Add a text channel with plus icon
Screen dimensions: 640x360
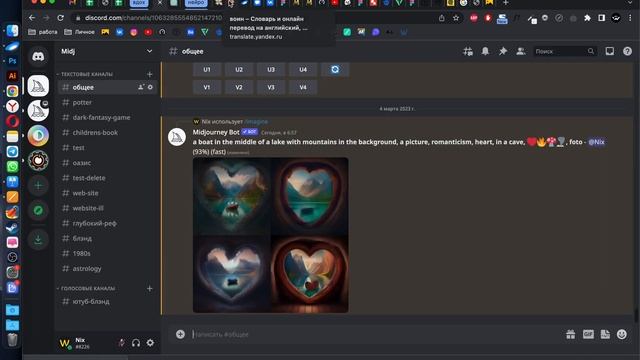coord(149,74)
